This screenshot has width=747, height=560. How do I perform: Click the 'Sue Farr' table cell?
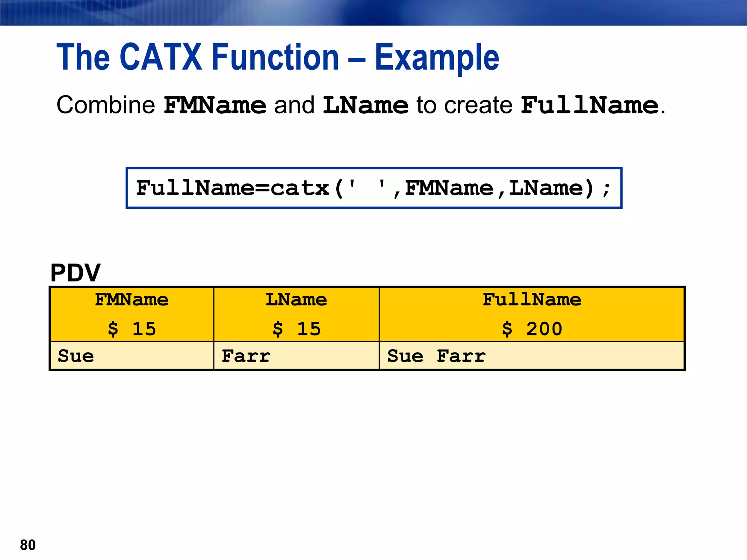coord(532,356)
